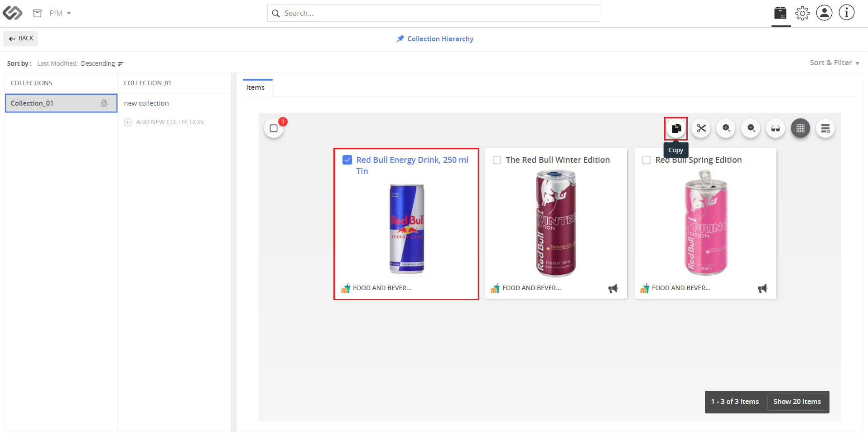Select Collection_01 in the collections list

coord(61,103)
